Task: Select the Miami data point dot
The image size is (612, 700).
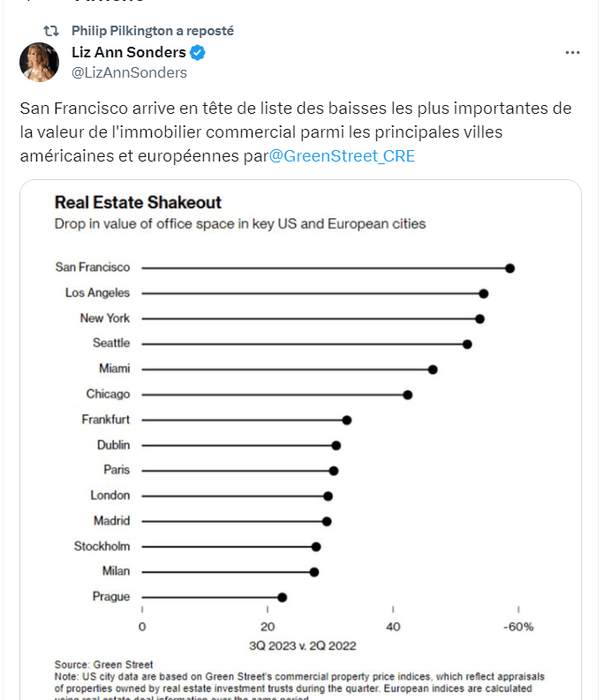Action: click(x=433, y=369)
